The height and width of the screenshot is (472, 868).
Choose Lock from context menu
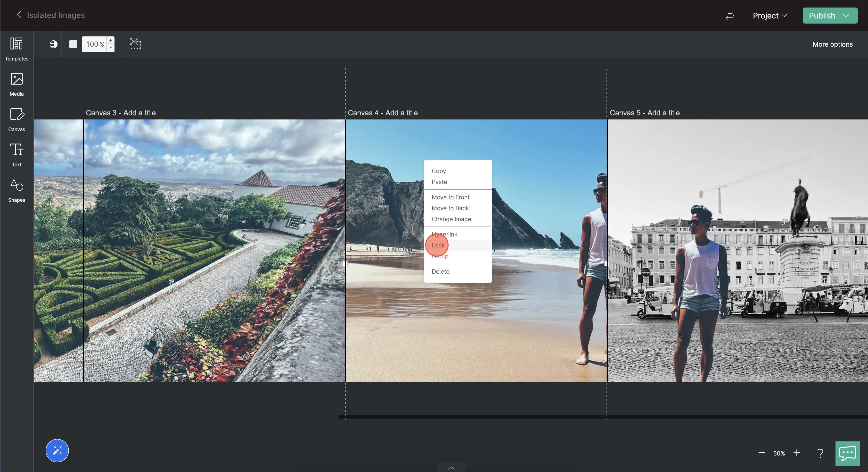tap(438, 245)
